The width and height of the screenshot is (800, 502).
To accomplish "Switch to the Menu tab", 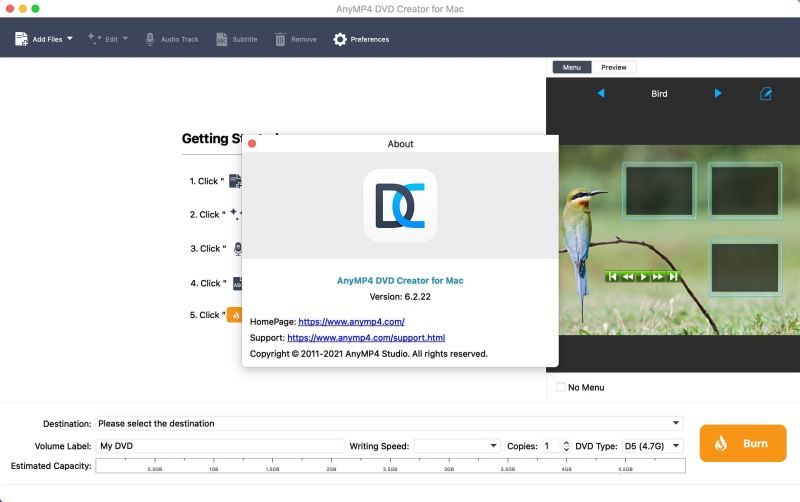I will tap(571, 67).
